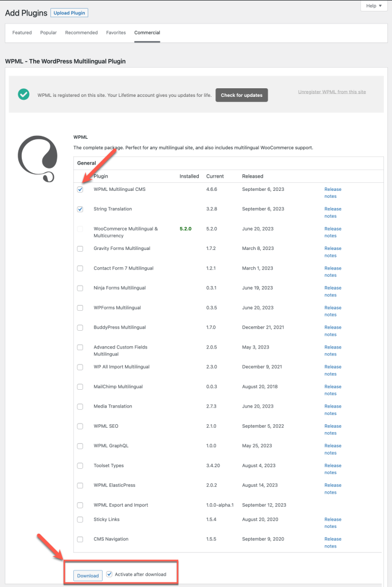This screenshot has height=587, width=392.
Task: Toggle Activate after download checkbox
Action: point(109,574)
